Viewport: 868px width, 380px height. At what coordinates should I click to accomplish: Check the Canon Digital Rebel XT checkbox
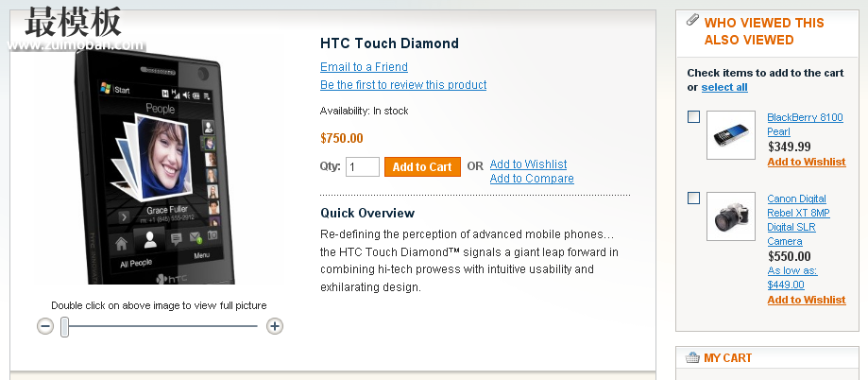[x=693, y=199]
